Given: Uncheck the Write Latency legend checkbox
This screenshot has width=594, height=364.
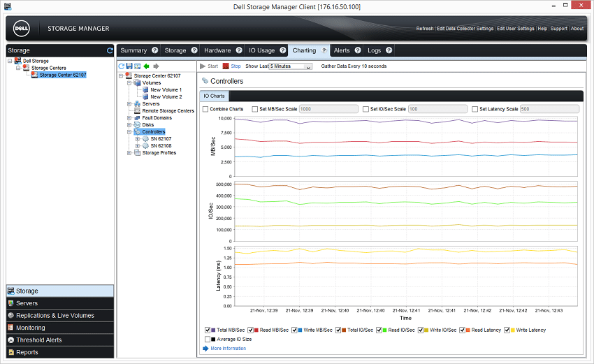Looking at the screenshot, I should tap(507, 330).
